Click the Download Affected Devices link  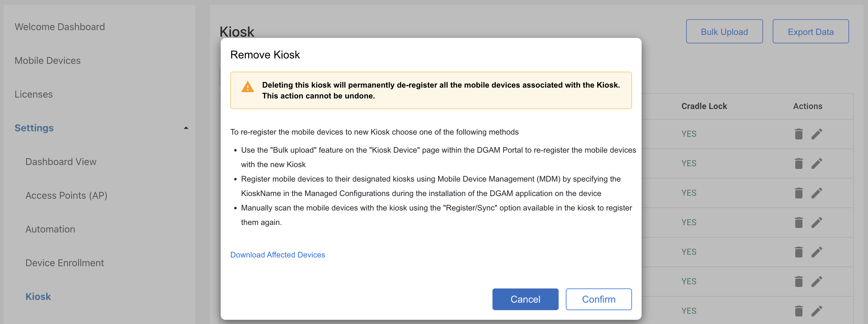(x=277, y=255)
